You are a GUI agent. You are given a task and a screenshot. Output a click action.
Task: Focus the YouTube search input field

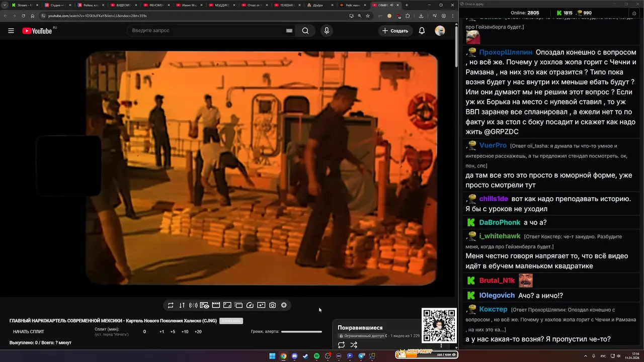click(x=206, y=31)
